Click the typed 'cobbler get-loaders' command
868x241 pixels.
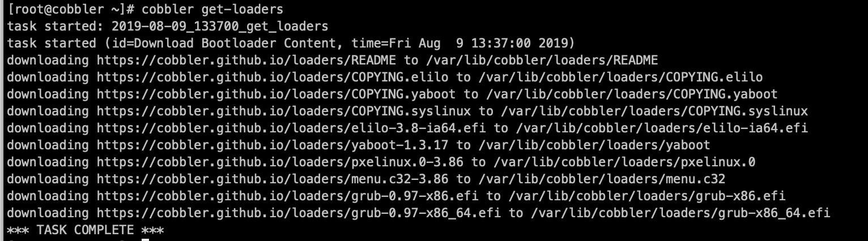212,9
